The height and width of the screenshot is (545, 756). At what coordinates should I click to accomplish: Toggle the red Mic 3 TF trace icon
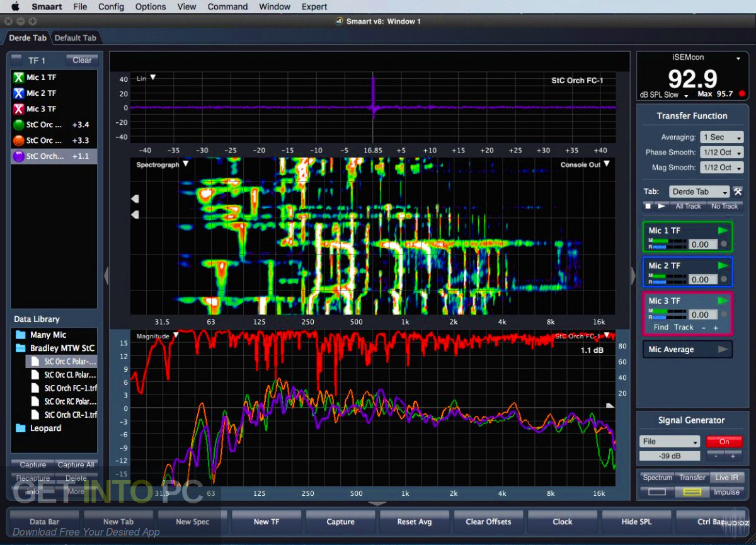click(18, 109)
